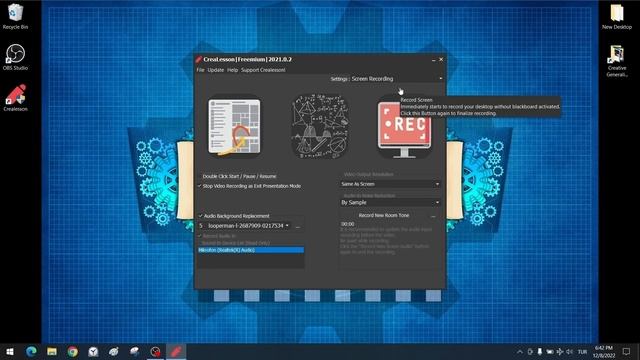This screenshot has width=640, height=360.
Task: Click the volume speaker tray icon
Action: [x=569, y=352]
